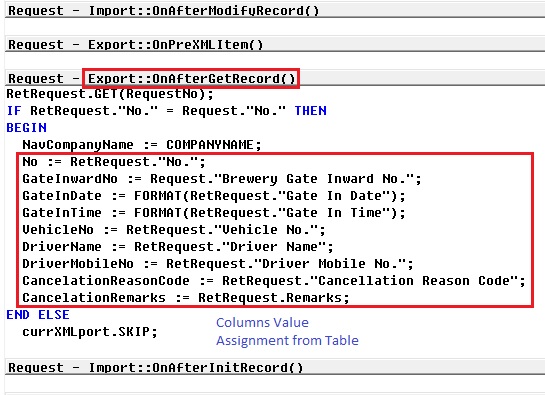The width and height of the screenshot is (545, 395).
Task: Click the RetRequest.GET(RequestNo); line
Action: point(110,94)
